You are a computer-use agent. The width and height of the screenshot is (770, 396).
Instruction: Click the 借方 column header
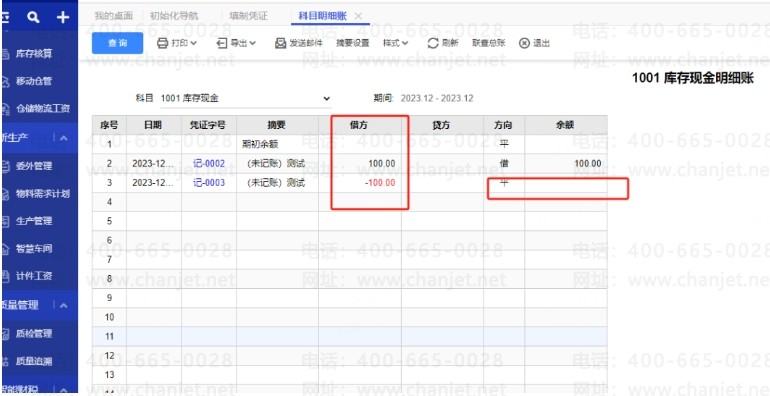tap(359, 125)
